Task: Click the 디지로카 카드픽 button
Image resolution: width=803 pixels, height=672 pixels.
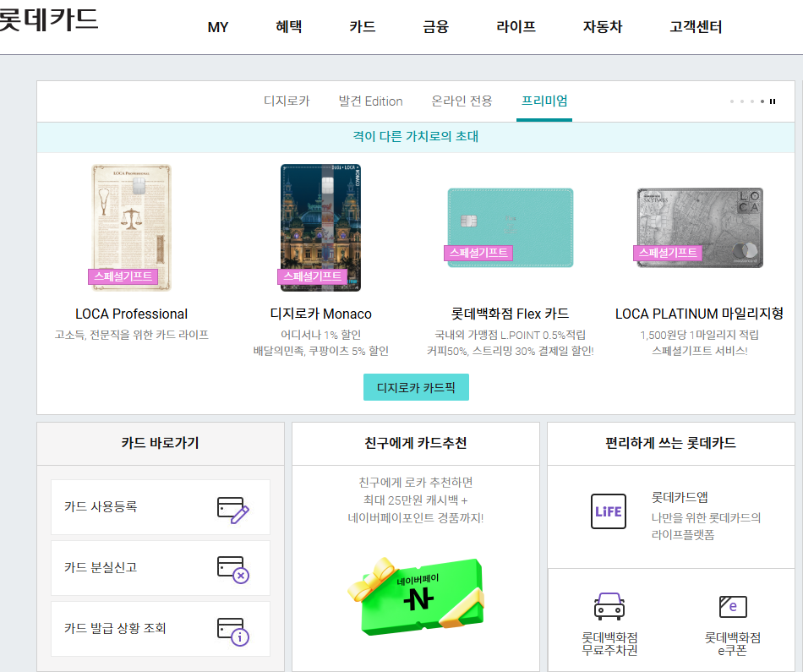Action: click(416, 387)
